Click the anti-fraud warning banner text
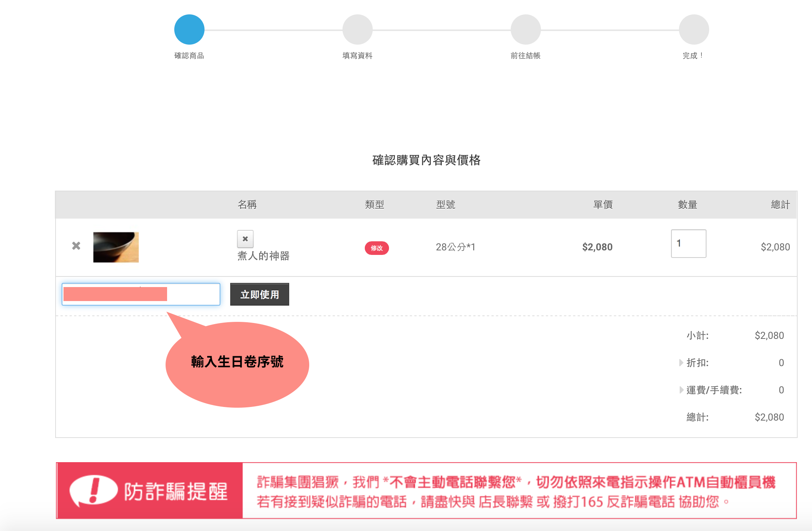Image resolution: width=812 pixels, height=531 pixels. tap(516, 491)
